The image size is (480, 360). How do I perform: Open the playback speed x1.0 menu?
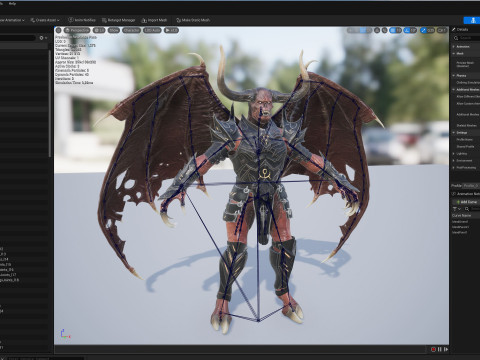click(x=171, y=30)
